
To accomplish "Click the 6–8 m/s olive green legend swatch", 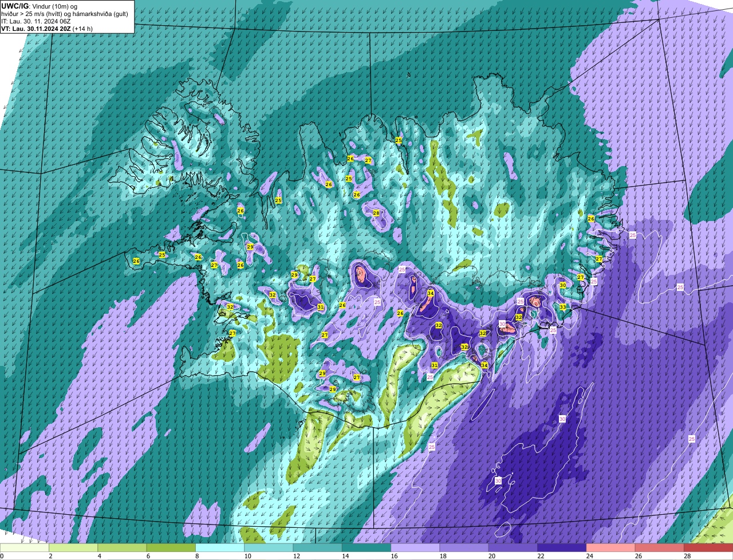I will pyautogui.click(x=171, y=547).
